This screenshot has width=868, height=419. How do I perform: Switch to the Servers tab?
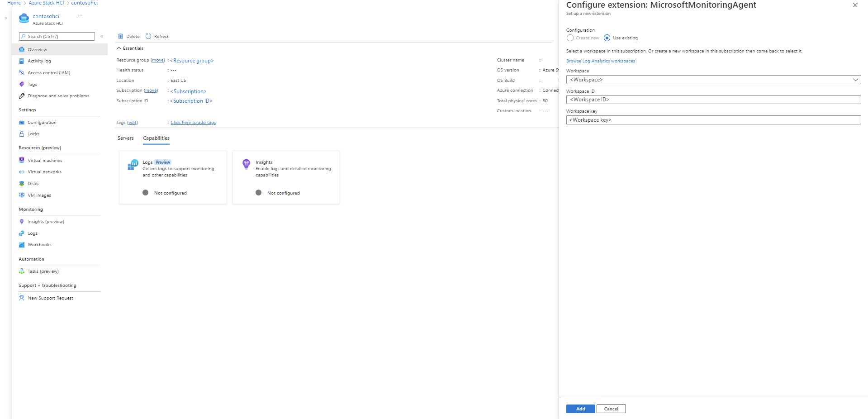126,138
